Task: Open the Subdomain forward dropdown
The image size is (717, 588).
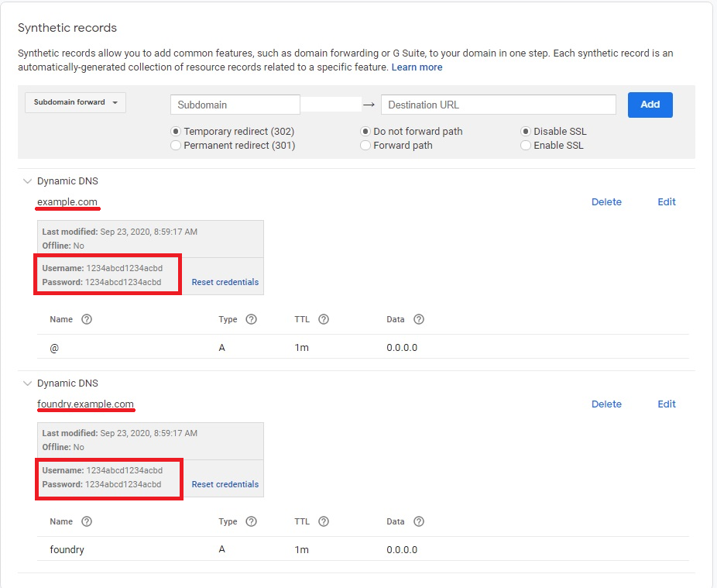Action: (x=74, y=102)
